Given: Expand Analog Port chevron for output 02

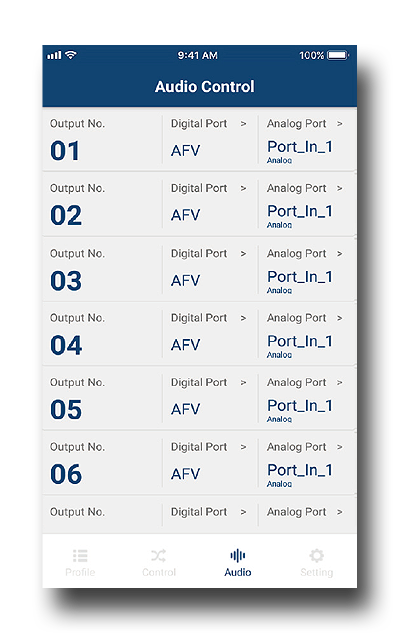Looking at the screenshot, I should [340, 188].
